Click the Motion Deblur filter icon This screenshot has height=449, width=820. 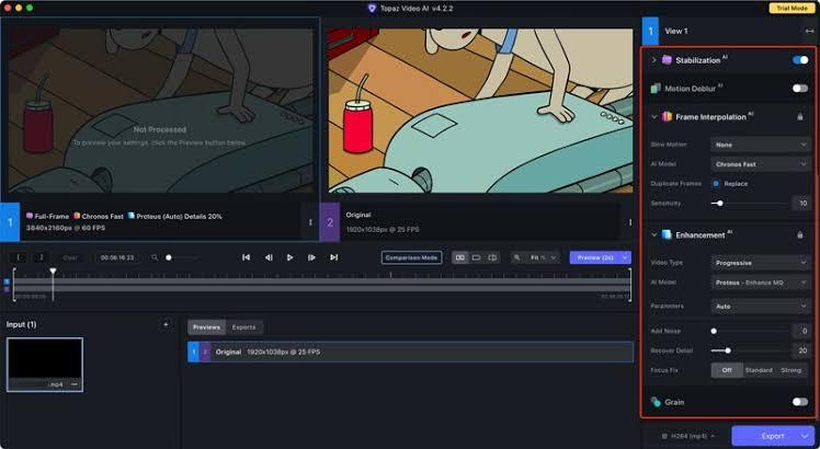pos(655,88)
